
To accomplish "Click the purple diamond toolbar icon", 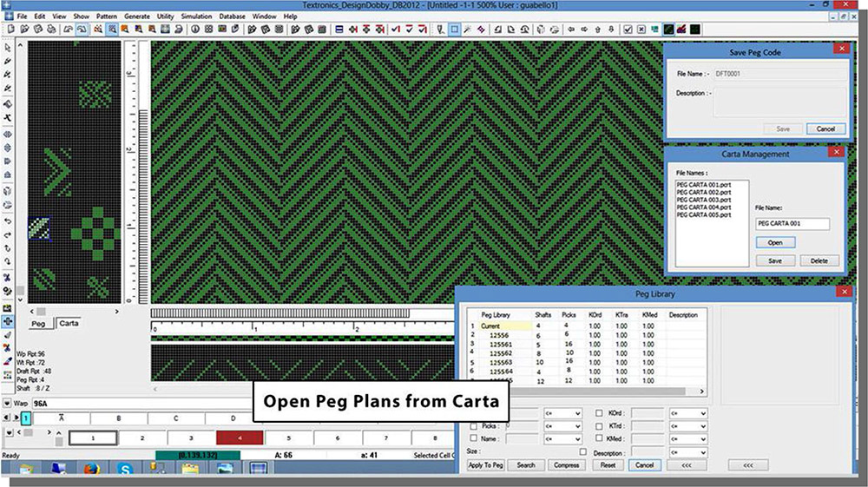I will coord(481,30).
